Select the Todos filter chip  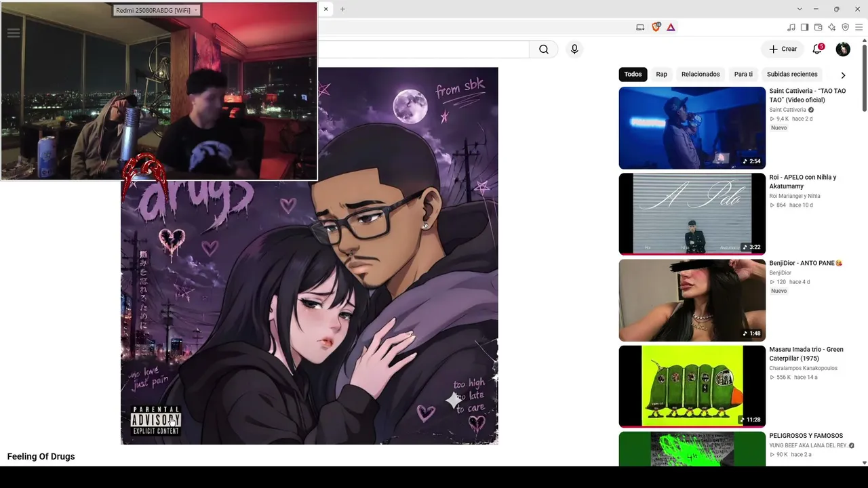[633, 75]
